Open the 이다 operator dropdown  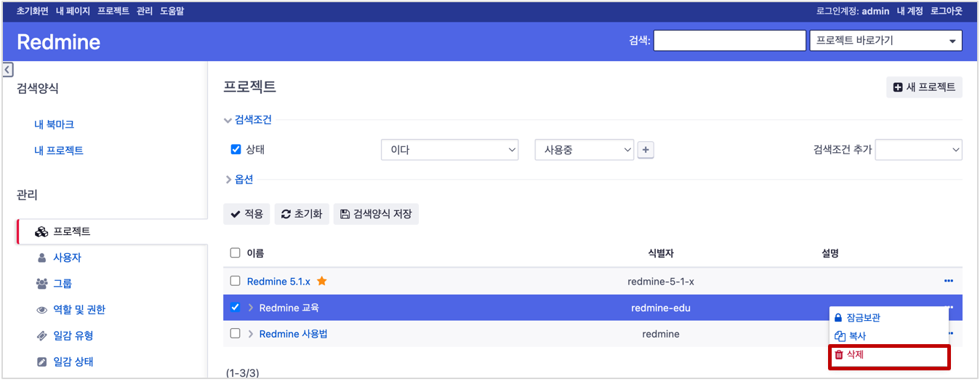449,150
